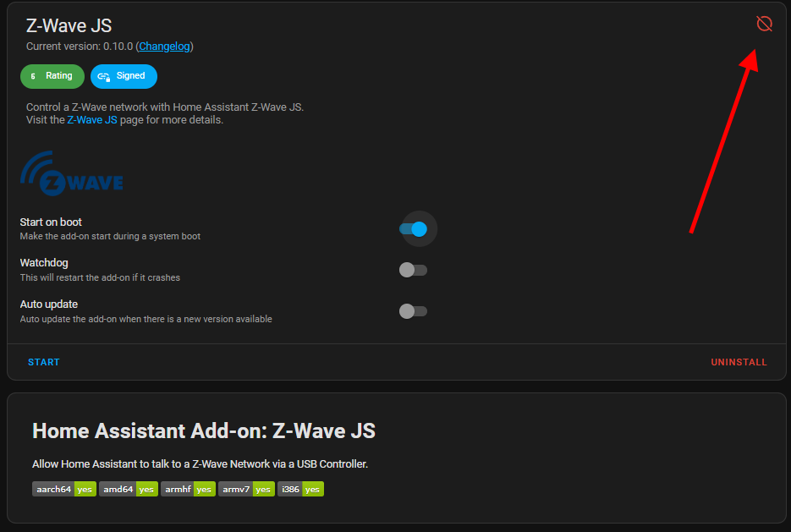Image resolution: width=791 pixels, height=532 pixels.
Task: Click the blue Signed badge
Action: 124,76
